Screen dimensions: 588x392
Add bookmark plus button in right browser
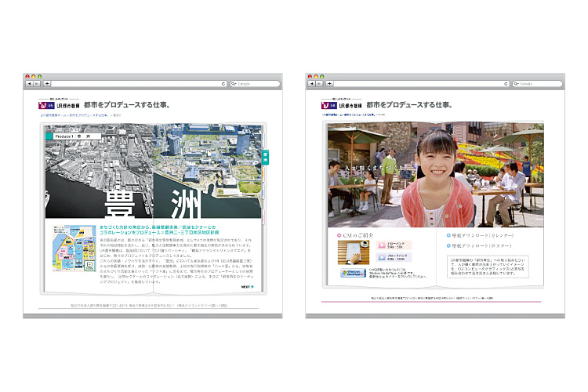[x=329, y=84]
